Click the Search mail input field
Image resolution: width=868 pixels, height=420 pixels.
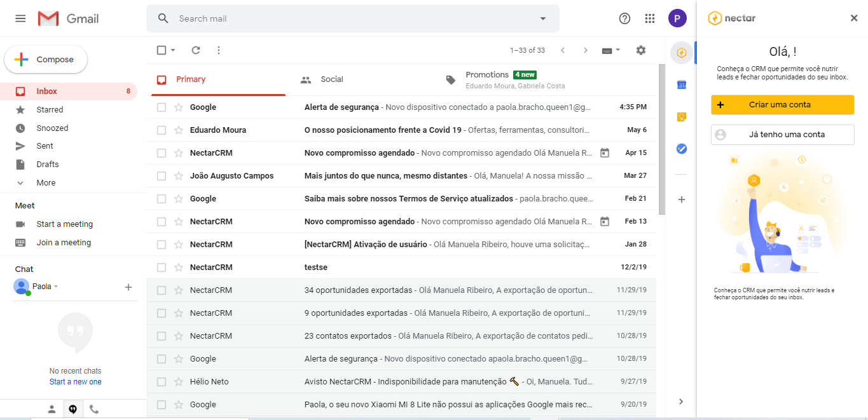353,18
